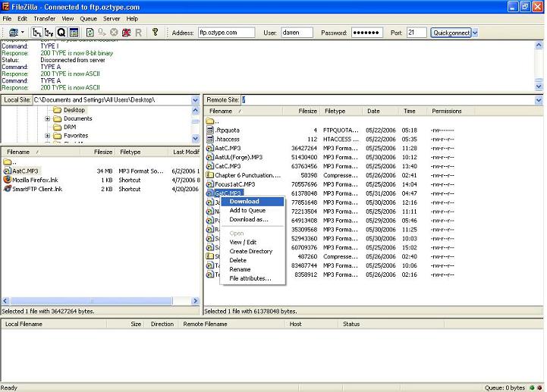Sort local list by Filetype header
Screen dimensions: 547x392
coord(142,152)
